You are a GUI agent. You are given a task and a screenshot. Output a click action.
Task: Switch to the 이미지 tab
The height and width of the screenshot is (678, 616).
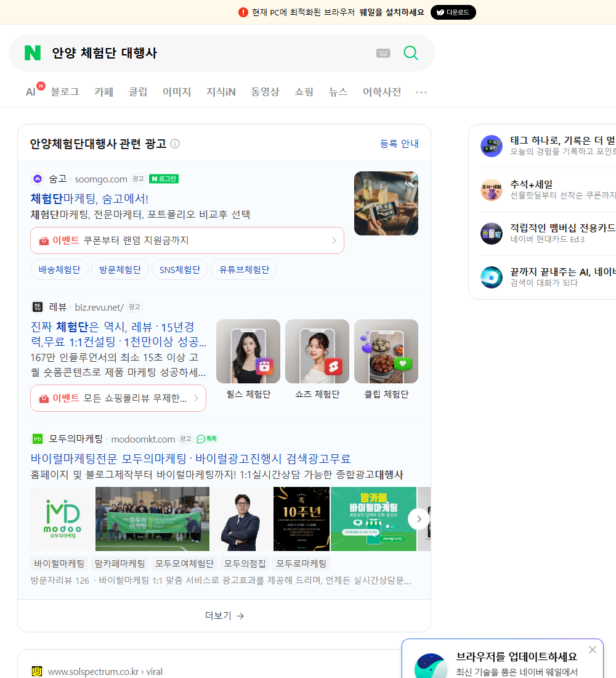(x=177, y=92)
